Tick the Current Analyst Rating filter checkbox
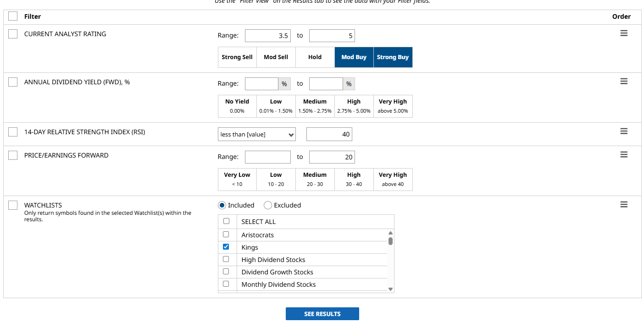 coord(13,34)
